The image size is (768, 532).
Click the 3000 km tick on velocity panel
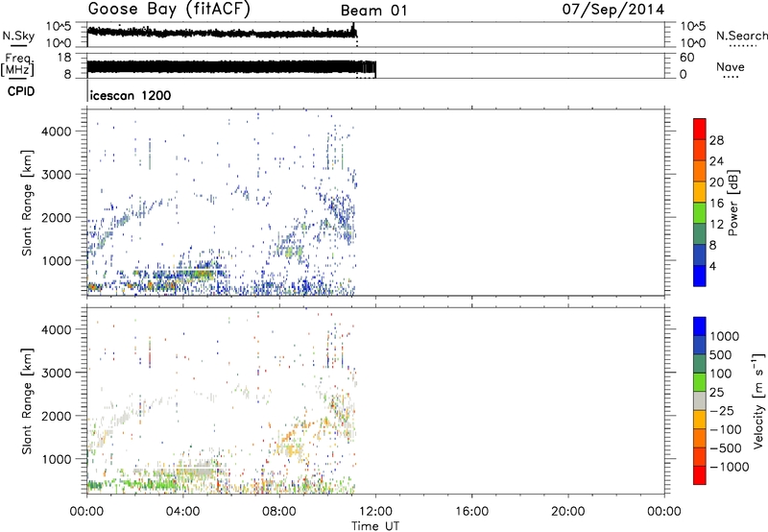tap(57, 373)
